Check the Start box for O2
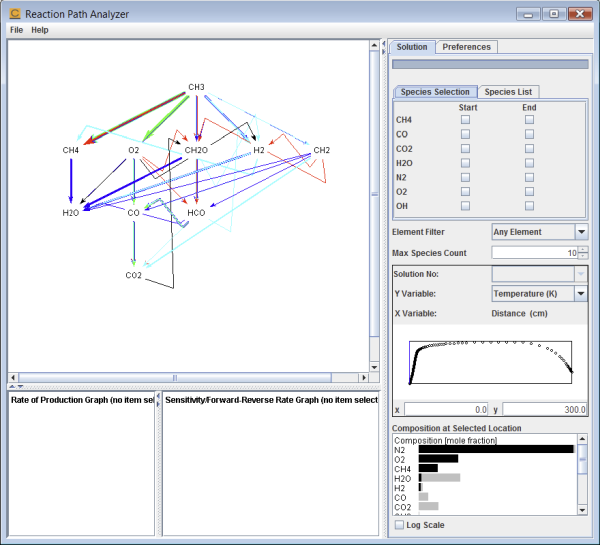This screenshot has height=545, width=600. (465, 192)
